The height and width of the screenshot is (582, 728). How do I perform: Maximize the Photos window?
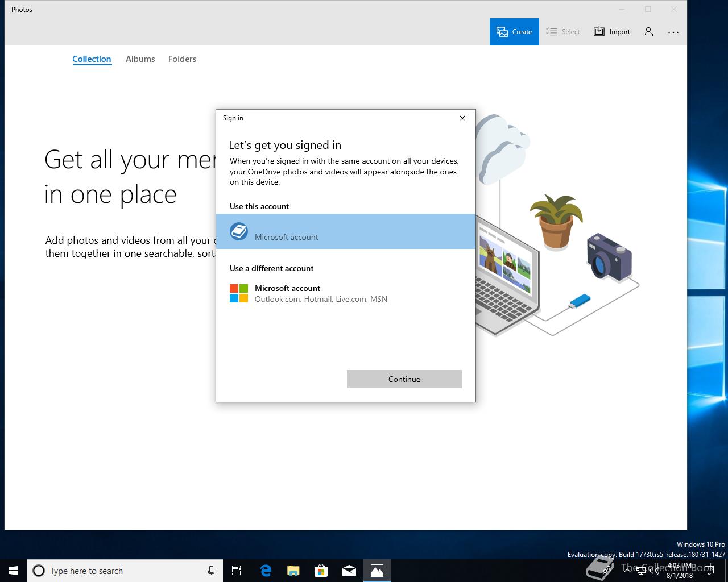[648, 9]
